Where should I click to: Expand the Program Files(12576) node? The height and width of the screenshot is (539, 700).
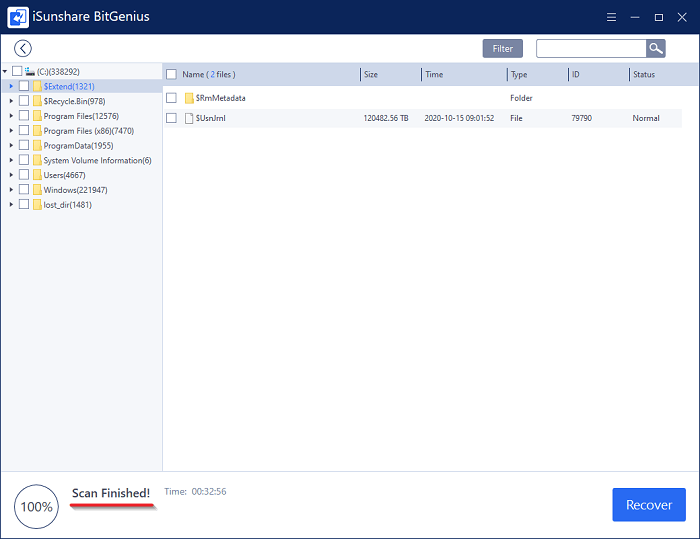11,116
